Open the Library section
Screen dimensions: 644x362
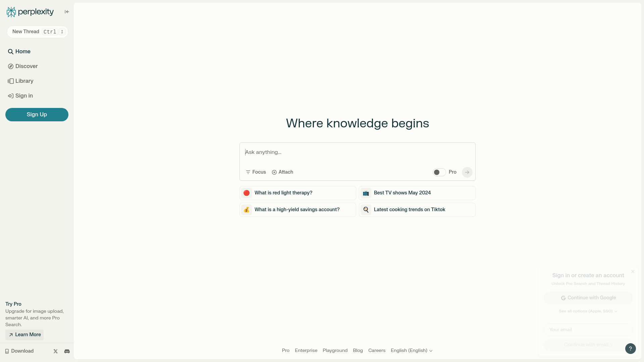pyautogui.click(x=21, y=81)
